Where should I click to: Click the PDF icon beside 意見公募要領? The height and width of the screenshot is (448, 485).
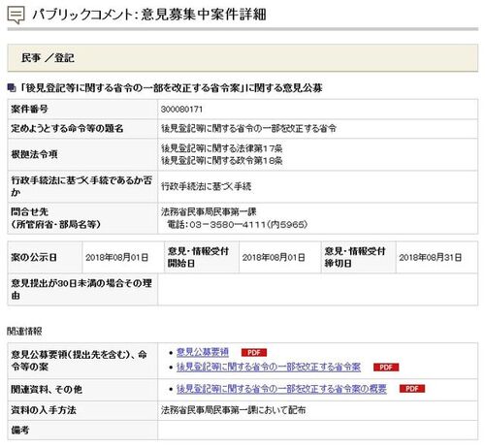point(254,352)
